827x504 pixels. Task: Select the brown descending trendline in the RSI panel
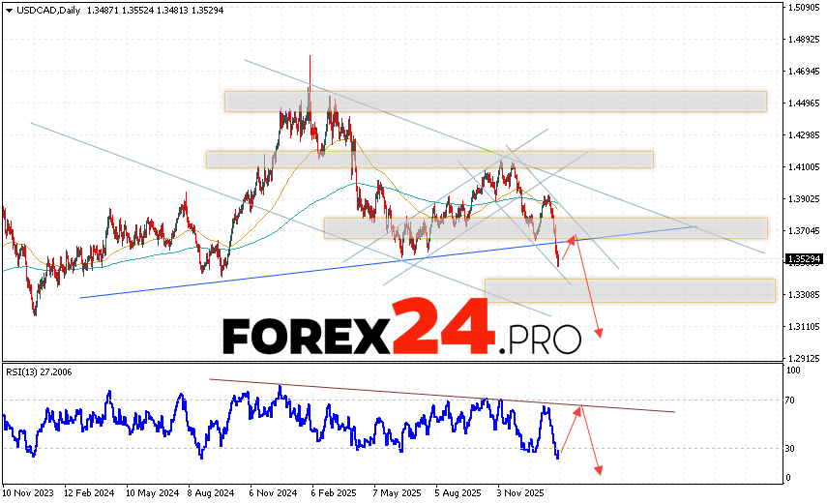[441, 395]
